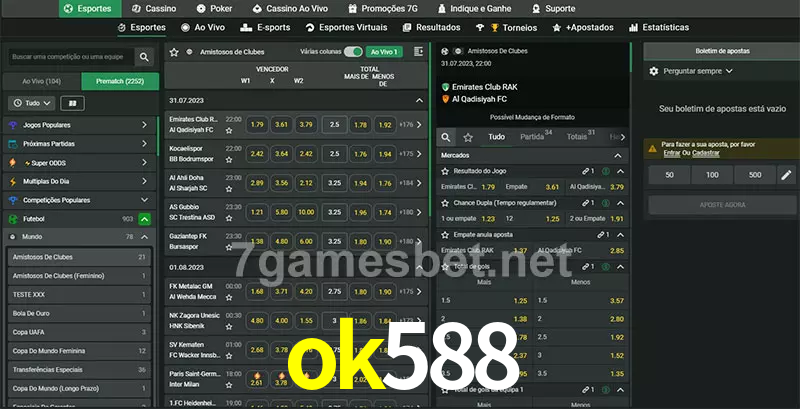
Task: Click the layout icon next to Ao Vivo 1
Action: (418, 51)
